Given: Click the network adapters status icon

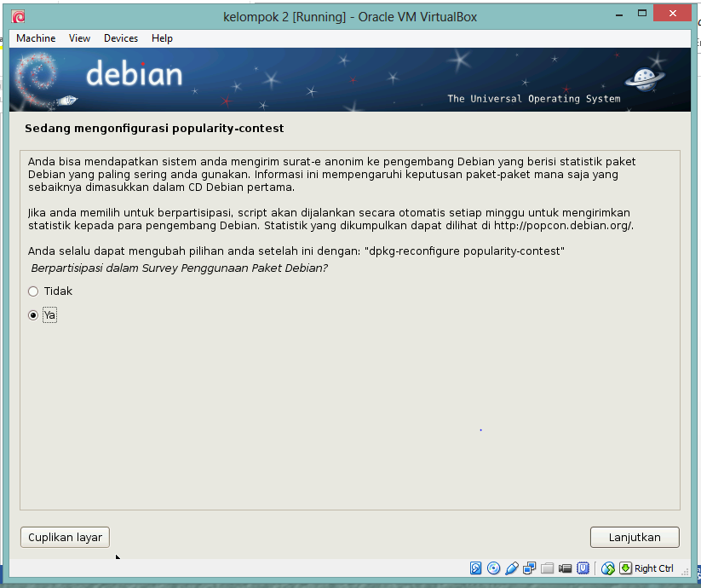Looking at the screenshot, I should point(529,568).
